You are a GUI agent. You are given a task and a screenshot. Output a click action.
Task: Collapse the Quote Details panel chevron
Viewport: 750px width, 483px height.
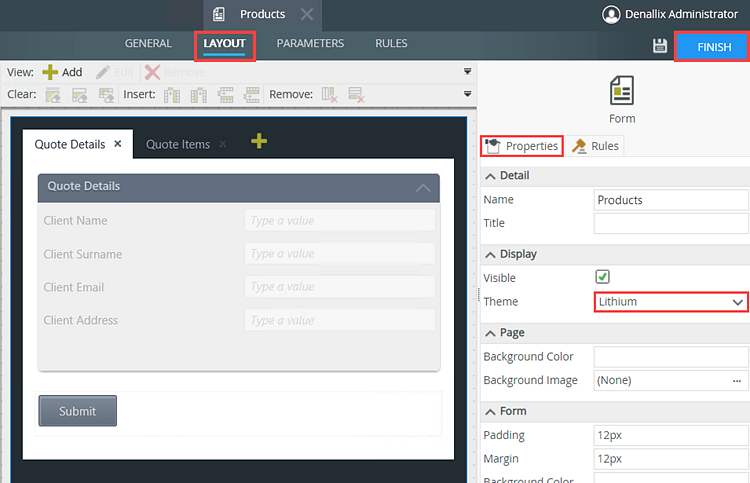[x=423, y=187]
